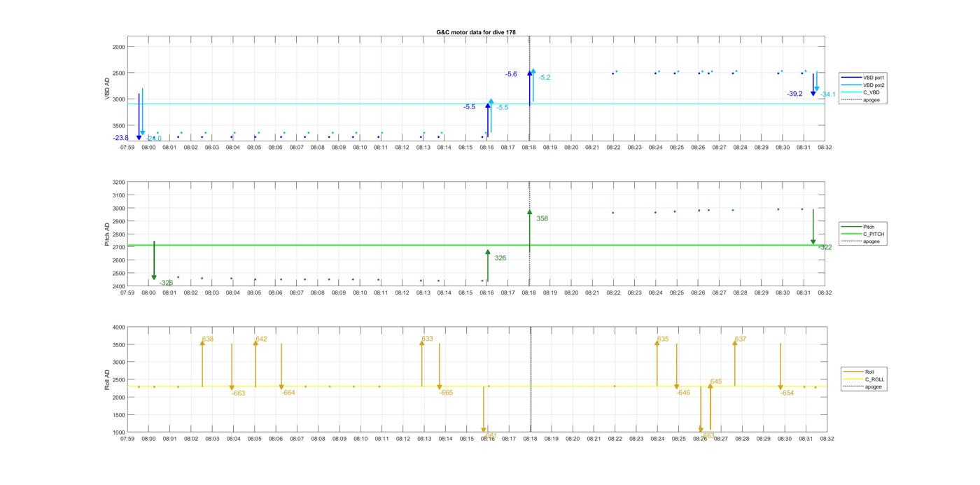This screenshot has width=980, height=485.
Task: Click the '-326' pitch annotation
Action: pos(166,283)
